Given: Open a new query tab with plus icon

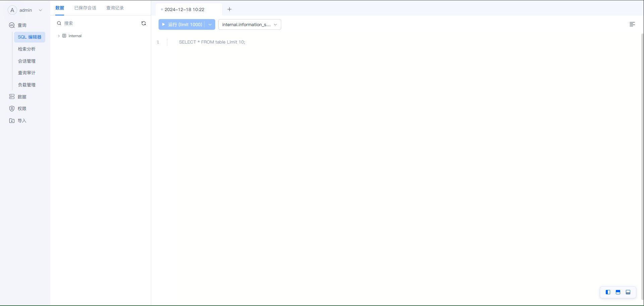Looking at the screenshot, I should pos(229,9).
